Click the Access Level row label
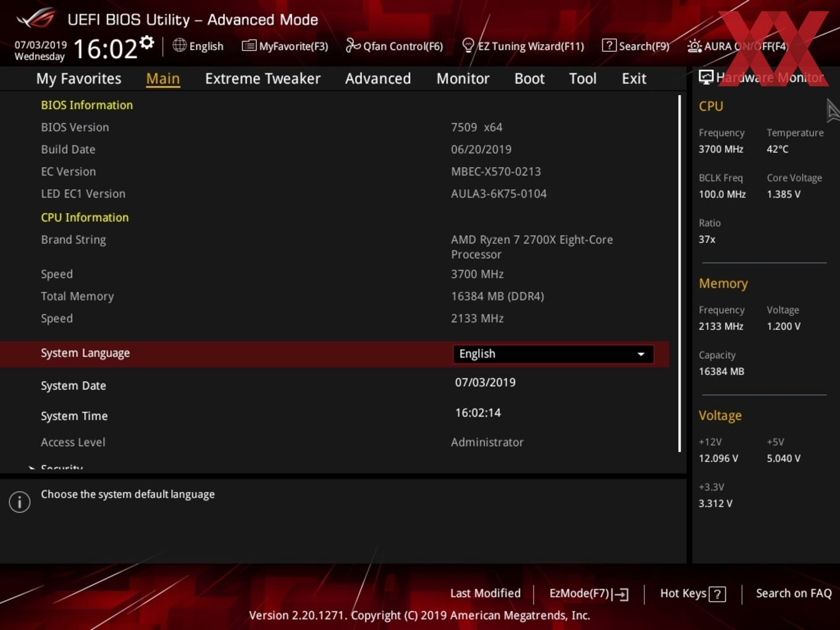Screen dimensions: 840x630 tap(73, 442)
